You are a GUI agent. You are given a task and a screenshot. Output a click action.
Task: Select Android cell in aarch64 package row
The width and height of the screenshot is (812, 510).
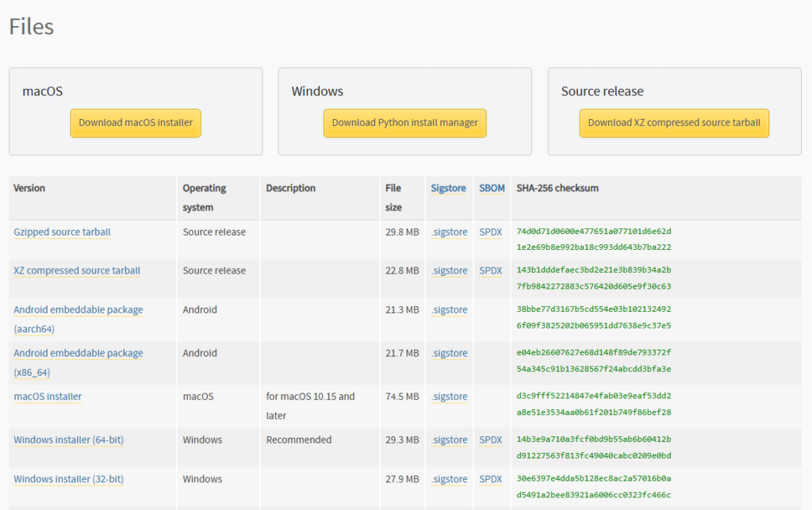pos(200,309)
